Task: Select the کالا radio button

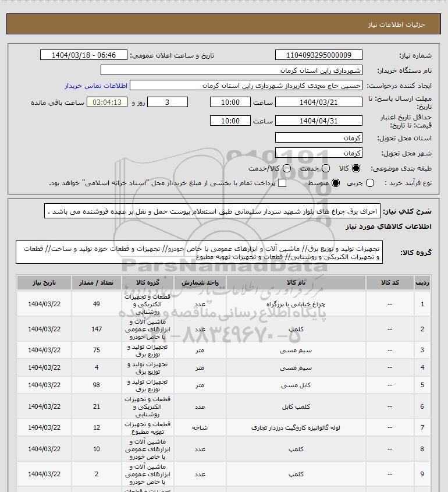Action: click(356, 168)
